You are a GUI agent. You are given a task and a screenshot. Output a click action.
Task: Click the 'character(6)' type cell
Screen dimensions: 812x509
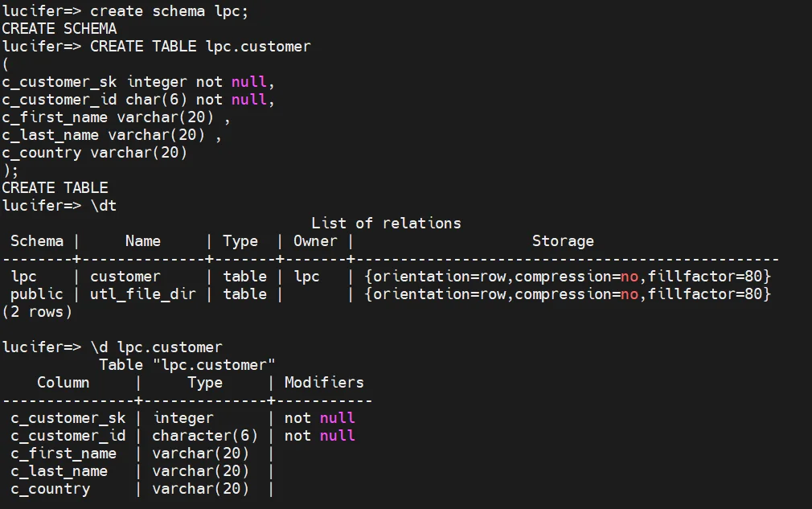(205, 436)
